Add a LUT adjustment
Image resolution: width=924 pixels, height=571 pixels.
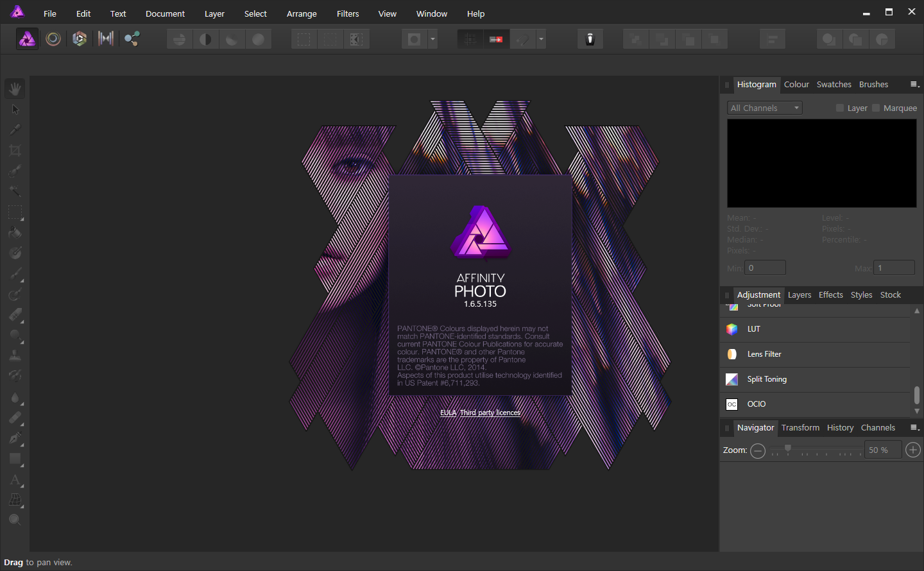pyautogui.click(x=815, y=329)
